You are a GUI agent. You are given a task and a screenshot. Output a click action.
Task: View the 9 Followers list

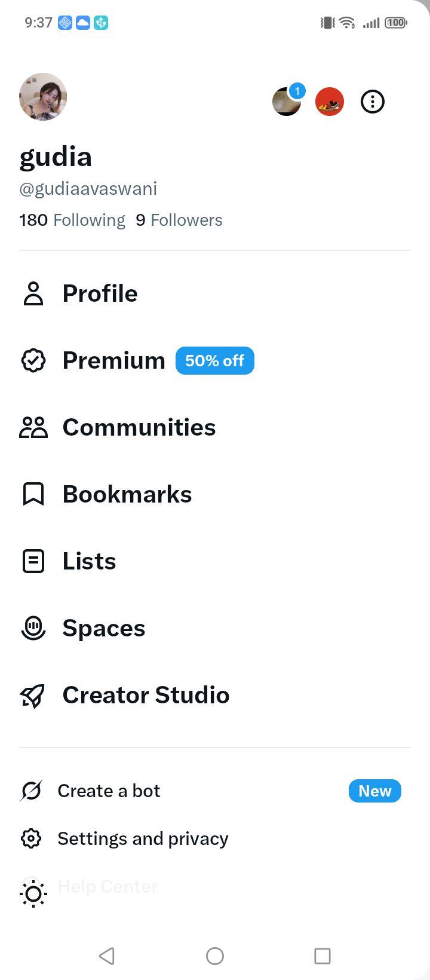(x=179, y=220)
